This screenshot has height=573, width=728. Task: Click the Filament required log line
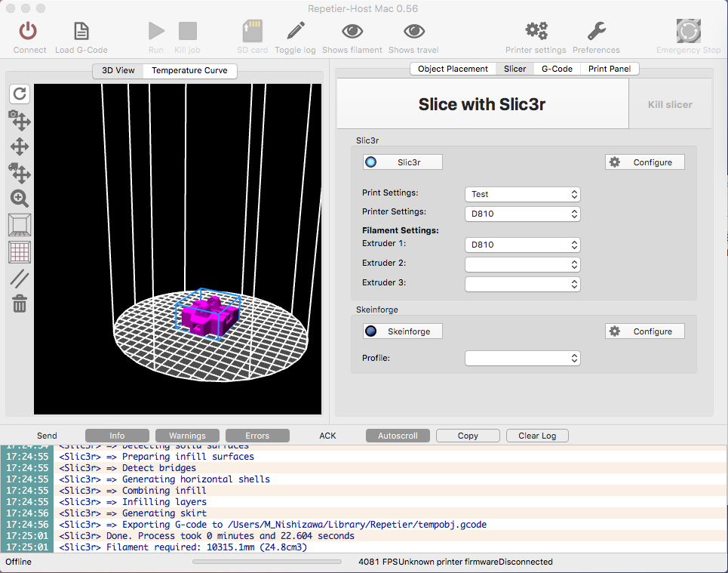(x=364, y=547)
